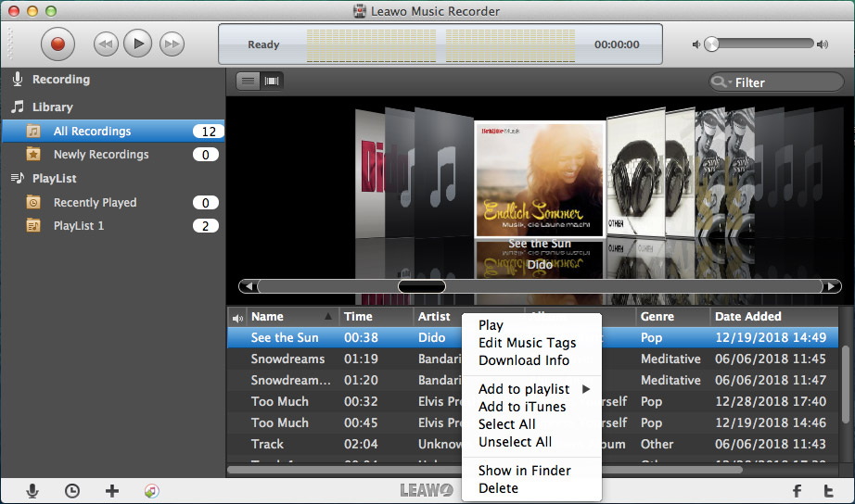Image resolution: width=855 pixels, height=504 pixels.
Task: Switch to cover flow view mode
Action: (x=271, y=82)
